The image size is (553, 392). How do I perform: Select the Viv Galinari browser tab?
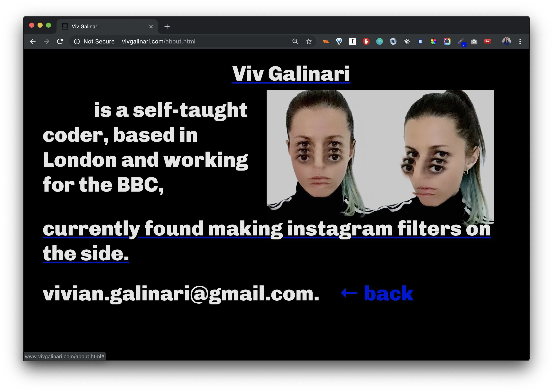coord(107,27)
